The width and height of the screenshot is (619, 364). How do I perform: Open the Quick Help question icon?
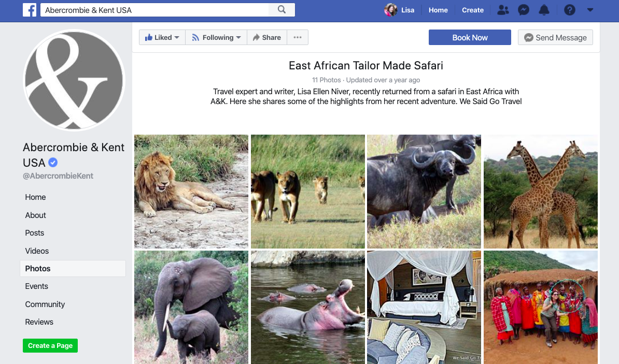[569, 10]
